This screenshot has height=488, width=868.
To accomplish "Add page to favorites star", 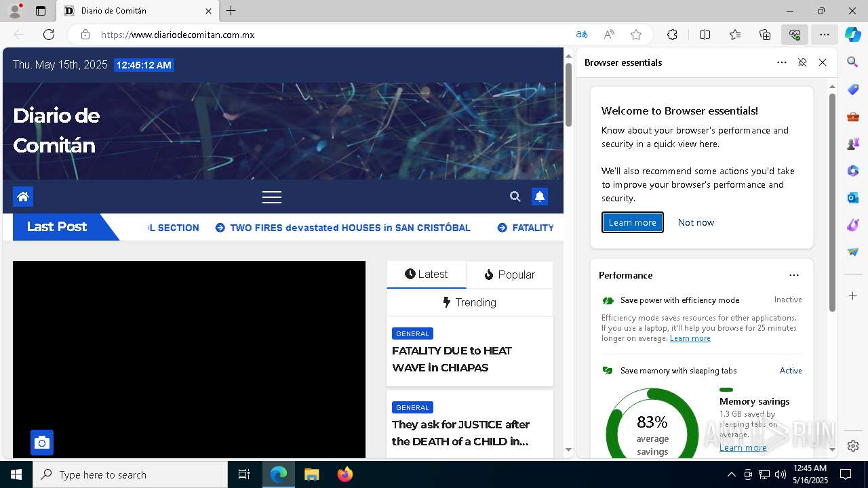I will pyautogui.click(x=636, y=35).
